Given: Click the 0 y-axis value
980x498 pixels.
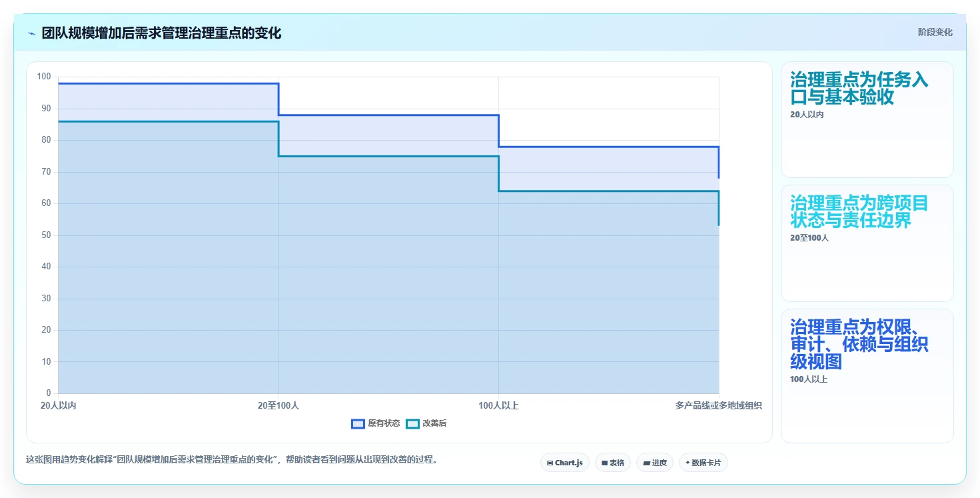Looking at the screenshot, I should (x=49, y=393).
